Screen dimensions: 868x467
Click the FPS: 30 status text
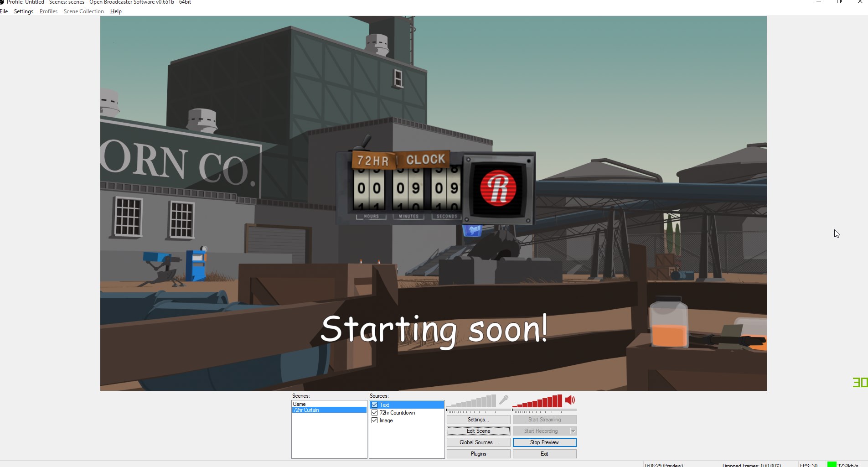809,465
